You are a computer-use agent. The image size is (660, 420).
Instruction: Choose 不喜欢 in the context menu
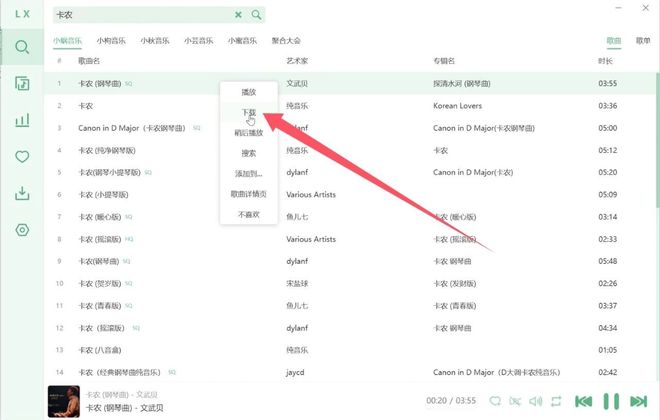click(x=249, y=215)
